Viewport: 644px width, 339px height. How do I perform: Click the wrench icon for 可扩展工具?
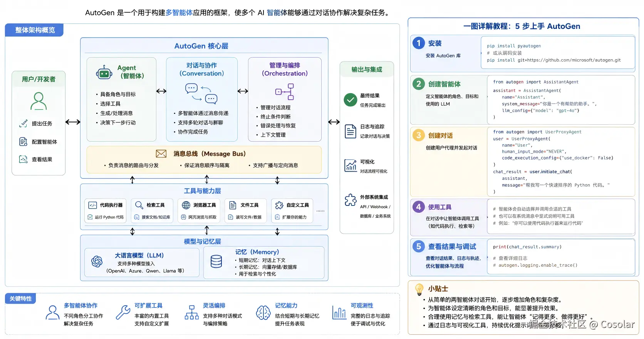point(123,312)
